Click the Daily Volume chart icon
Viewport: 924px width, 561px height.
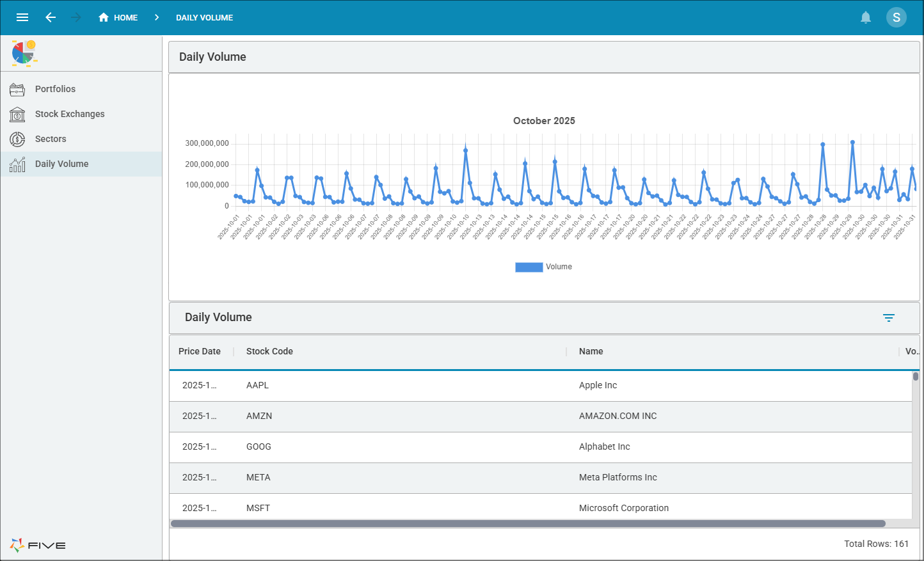point(17,164)
